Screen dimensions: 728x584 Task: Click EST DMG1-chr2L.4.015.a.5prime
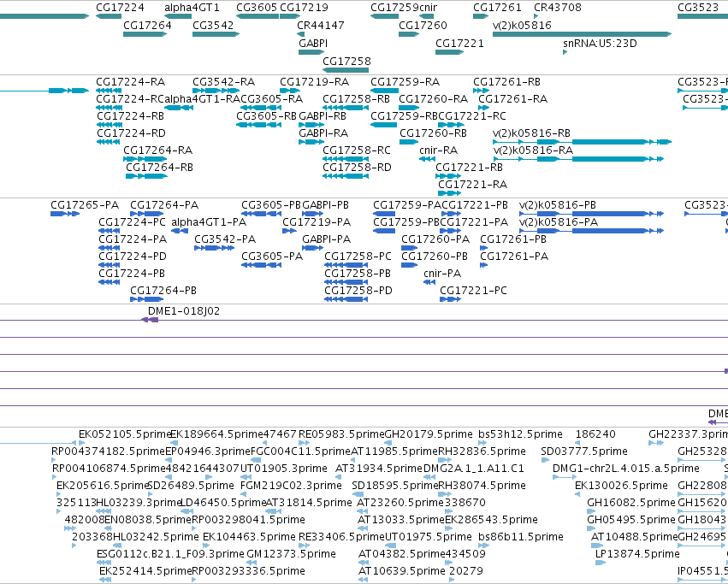point(564,477)
